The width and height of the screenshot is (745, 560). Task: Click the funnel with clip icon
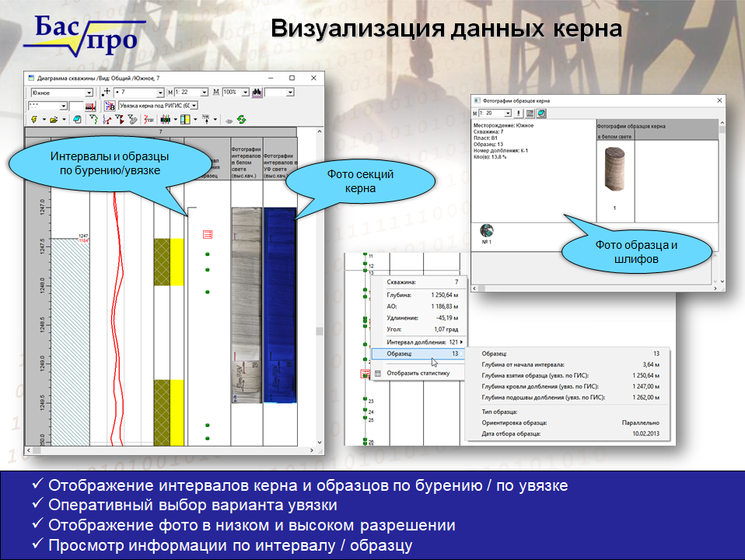point(132,120)
